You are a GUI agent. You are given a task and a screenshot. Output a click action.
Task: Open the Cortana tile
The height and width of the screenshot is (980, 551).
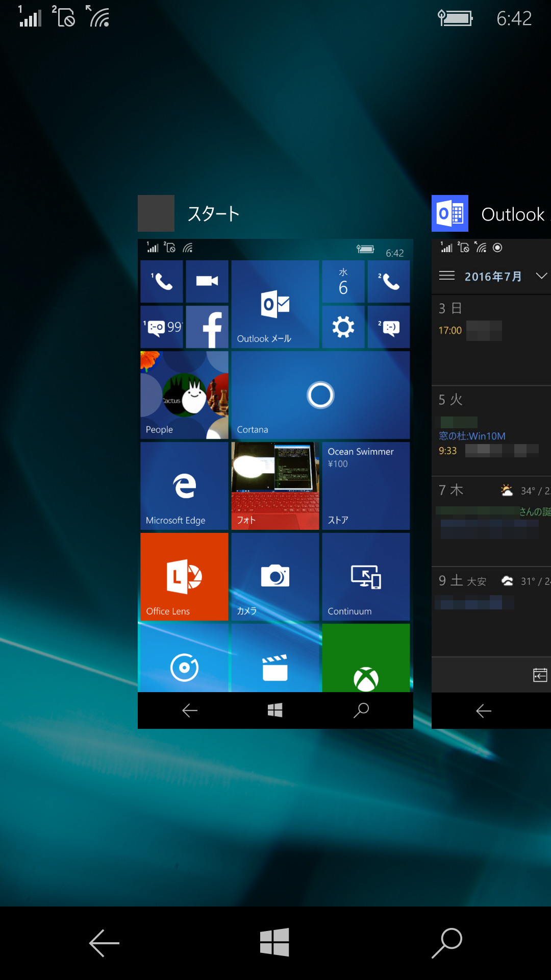[x=320, y=395]
